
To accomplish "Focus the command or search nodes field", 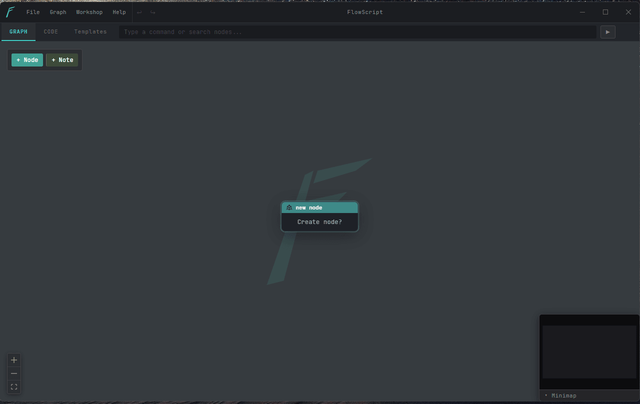I will (358, 32).
